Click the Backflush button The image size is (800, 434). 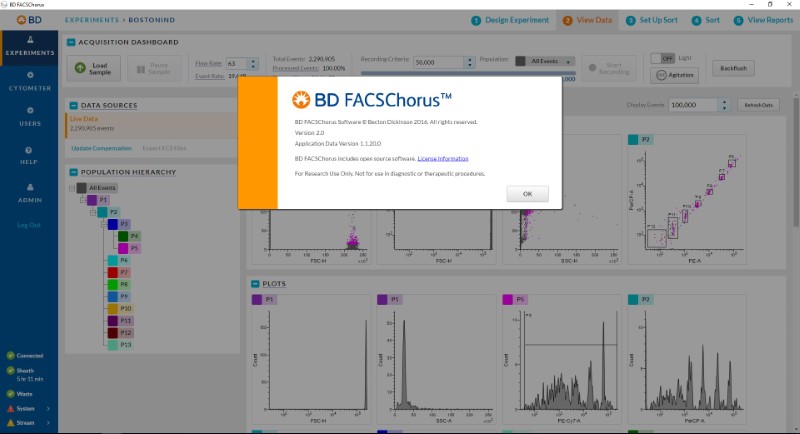click(x=733, y=68)
